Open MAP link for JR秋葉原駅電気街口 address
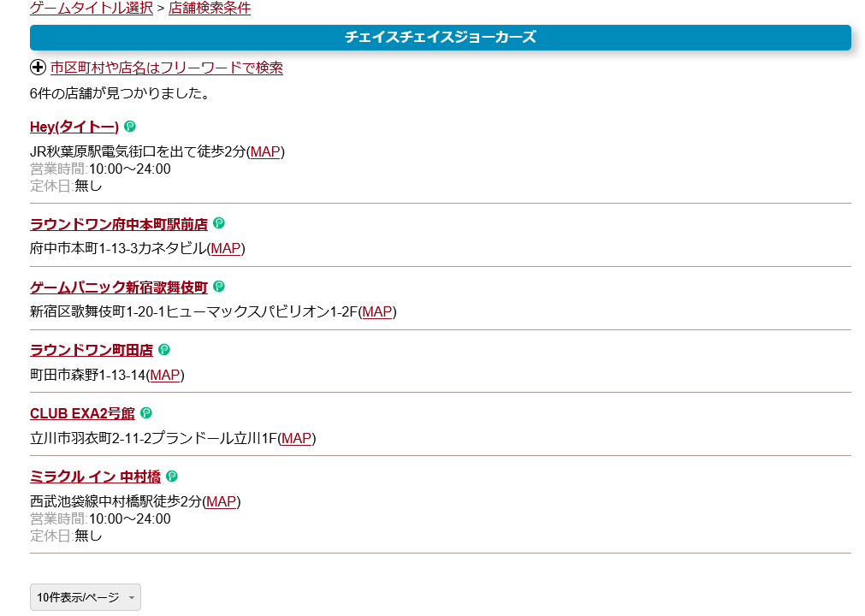 pos(265,151)
